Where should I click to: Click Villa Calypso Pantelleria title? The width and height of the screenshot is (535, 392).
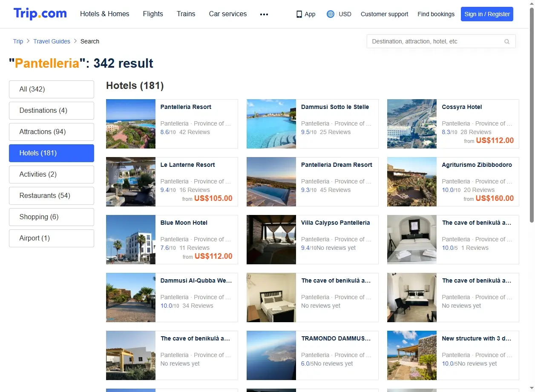pyautogui.click(x=335, y=223)
